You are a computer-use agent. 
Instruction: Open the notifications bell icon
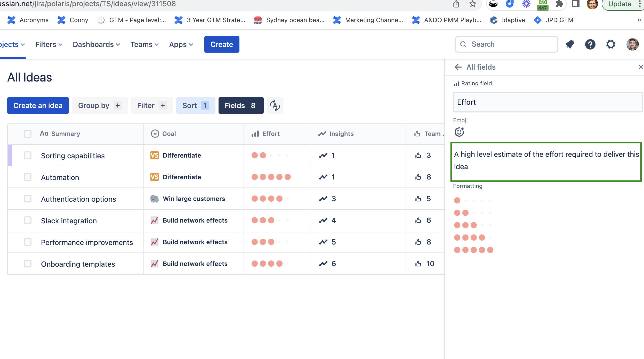coord(570,44)
